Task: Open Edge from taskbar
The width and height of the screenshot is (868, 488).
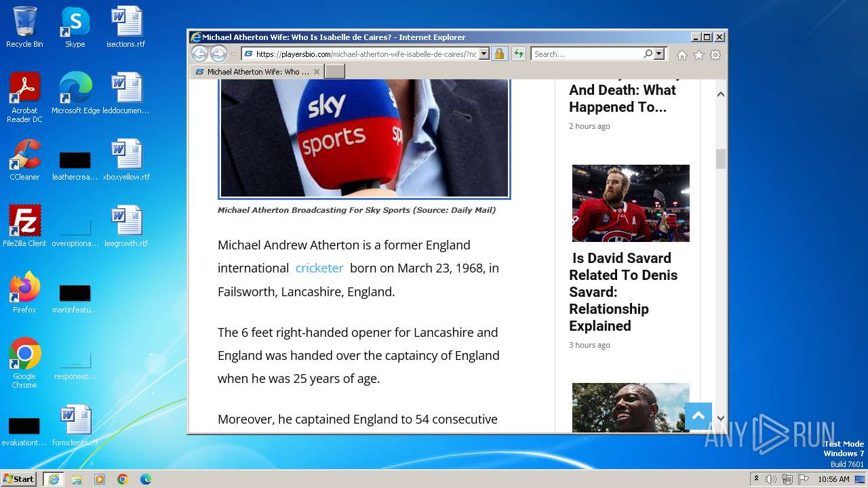Action: click(146, 479)
